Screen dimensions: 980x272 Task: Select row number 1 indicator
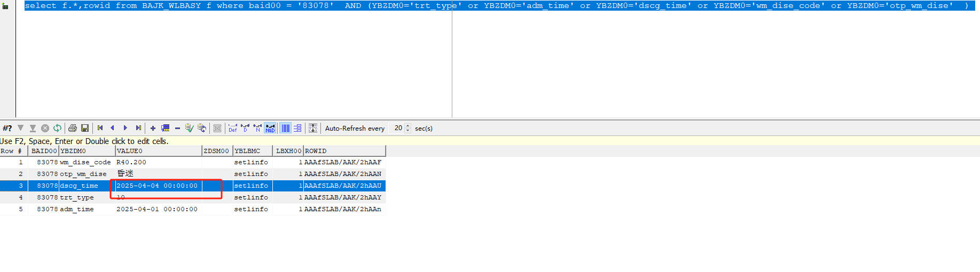14,162
